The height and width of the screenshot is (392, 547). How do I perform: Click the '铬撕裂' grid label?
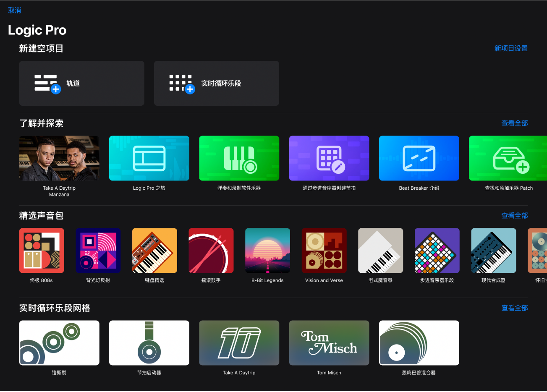tap(59, 373)
